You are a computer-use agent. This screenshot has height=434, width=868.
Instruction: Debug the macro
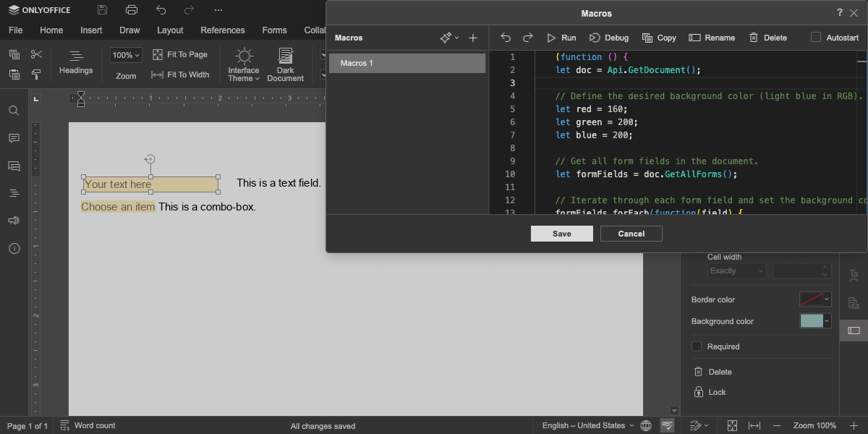[x=608, y=38]
